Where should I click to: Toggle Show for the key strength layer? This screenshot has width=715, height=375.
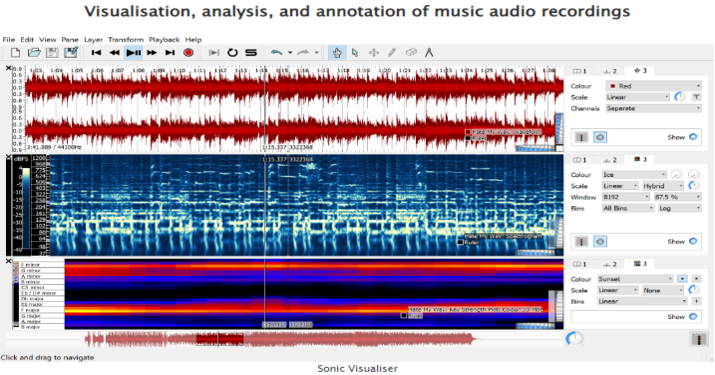click(693, 316)
